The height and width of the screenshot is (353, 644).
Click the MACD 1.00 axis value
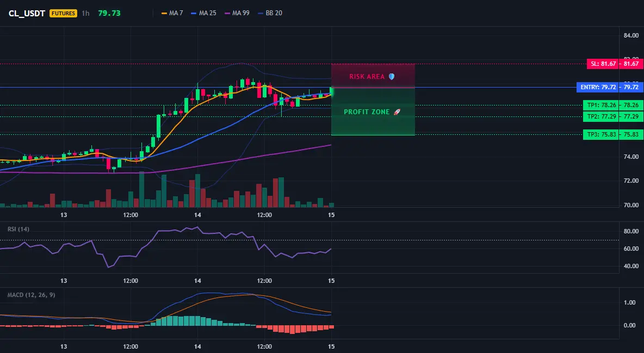[x=630, y=302]
